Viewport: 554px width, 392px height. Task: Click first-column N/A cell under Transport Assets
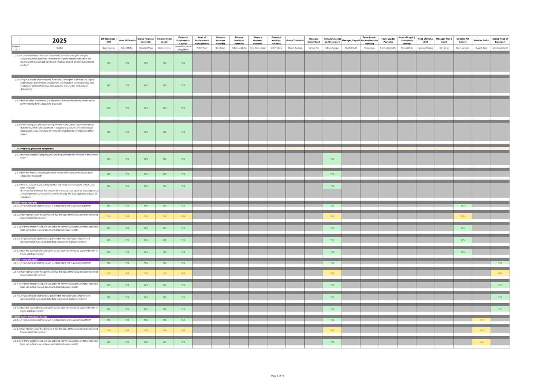pos(109,273)
